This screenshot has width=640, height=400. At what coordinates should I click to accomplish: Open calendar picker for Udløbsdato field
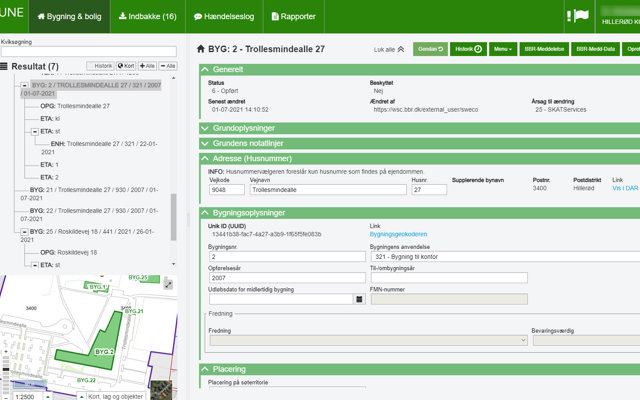tap(359, 299)
